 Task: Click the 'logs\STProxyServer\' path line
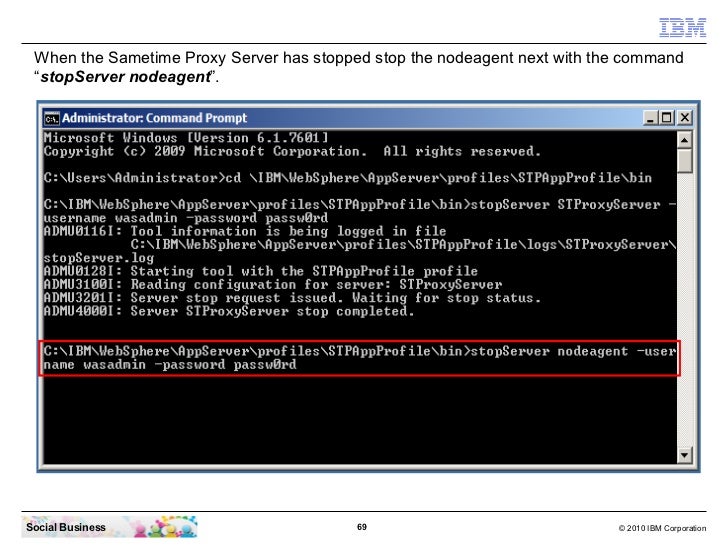coord(403,245)
